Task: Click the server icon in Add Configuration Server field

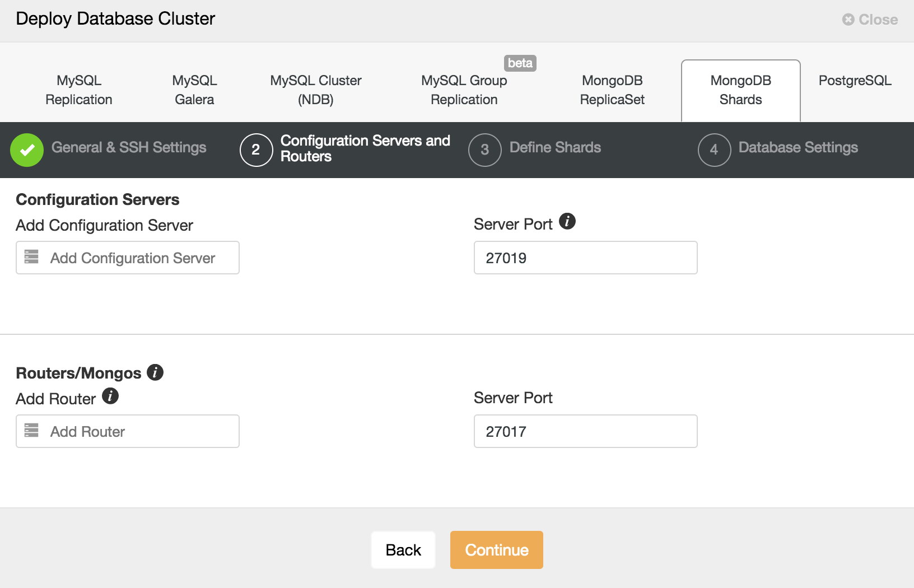Action: 31,256
